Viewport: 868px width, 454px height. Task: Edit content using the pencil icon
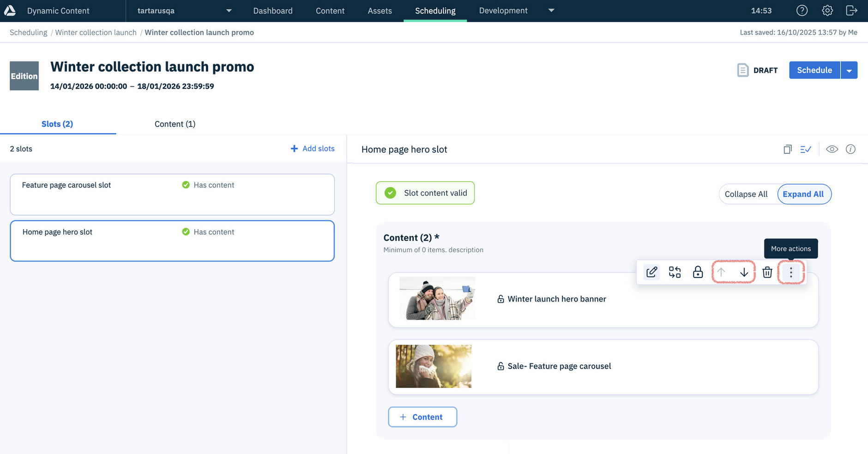(x=651, y=272)
